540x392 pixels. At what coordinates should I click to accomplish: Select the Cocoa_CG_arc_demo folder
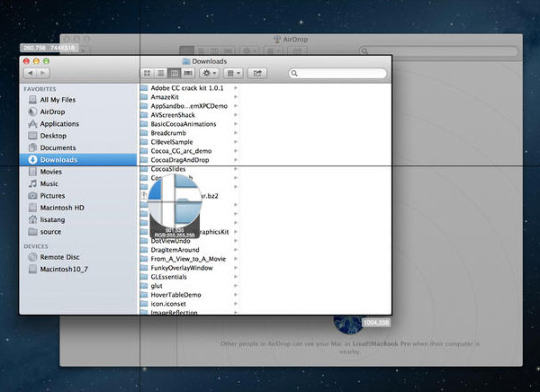point(189,151)
